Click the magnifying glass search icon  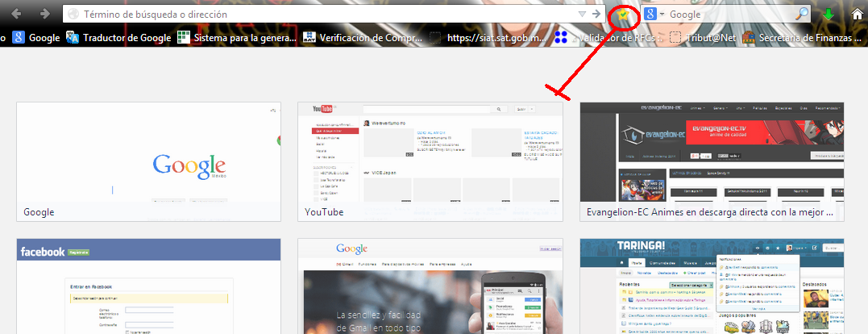click(801, 15)
